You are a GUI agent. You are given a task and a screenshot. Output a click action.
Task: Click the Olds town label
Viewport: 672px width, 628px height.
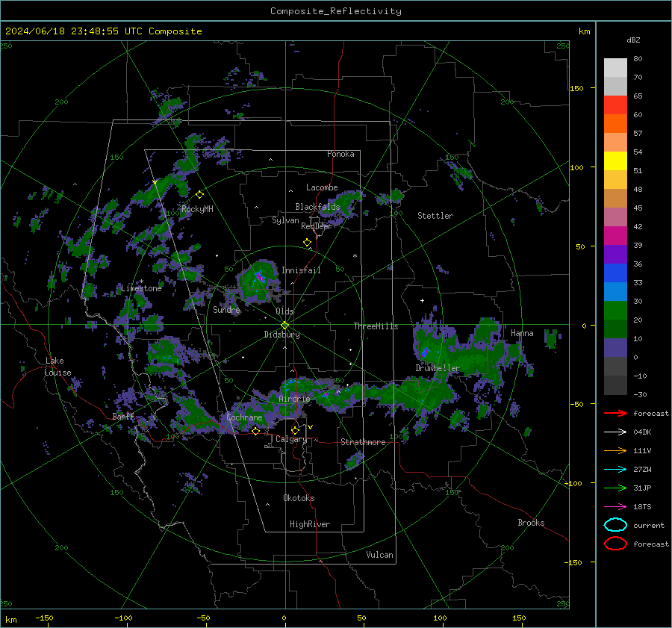click(284, 311)
